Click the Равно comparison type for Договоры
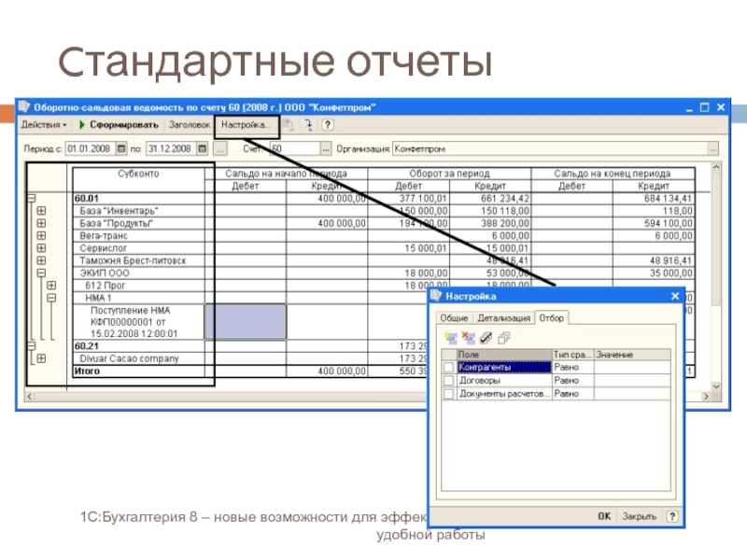Image resolution: width=747 pixels, height=560 pixels. click(573, 381)
